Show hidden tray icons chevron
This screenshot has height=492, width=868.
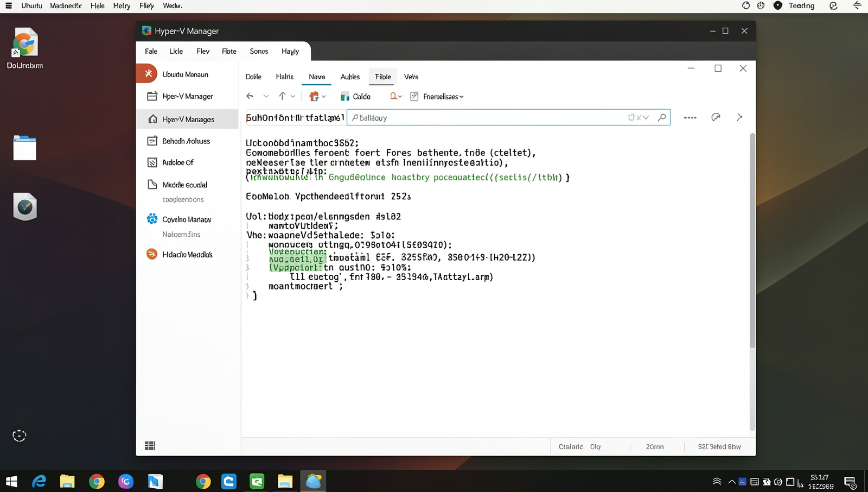(732, 482)
